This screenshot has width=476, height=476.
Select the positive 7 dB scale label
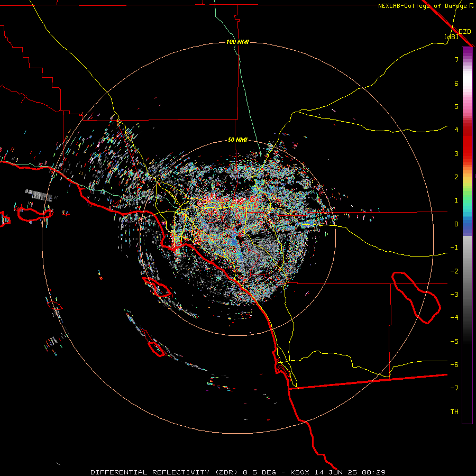coord(456,59)
